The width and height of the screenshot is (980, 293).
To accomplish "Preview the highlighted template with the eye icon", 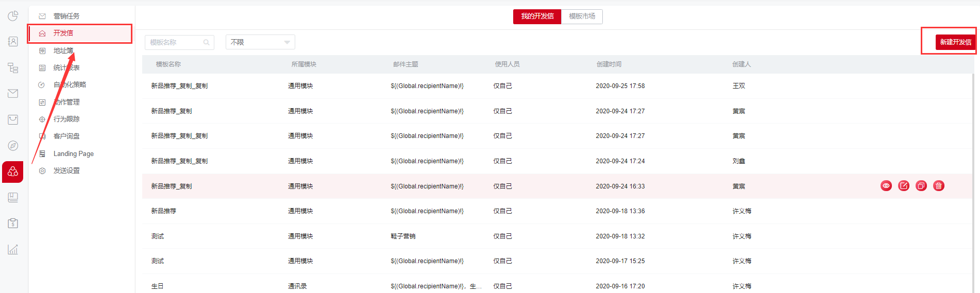I will [886, 186].
